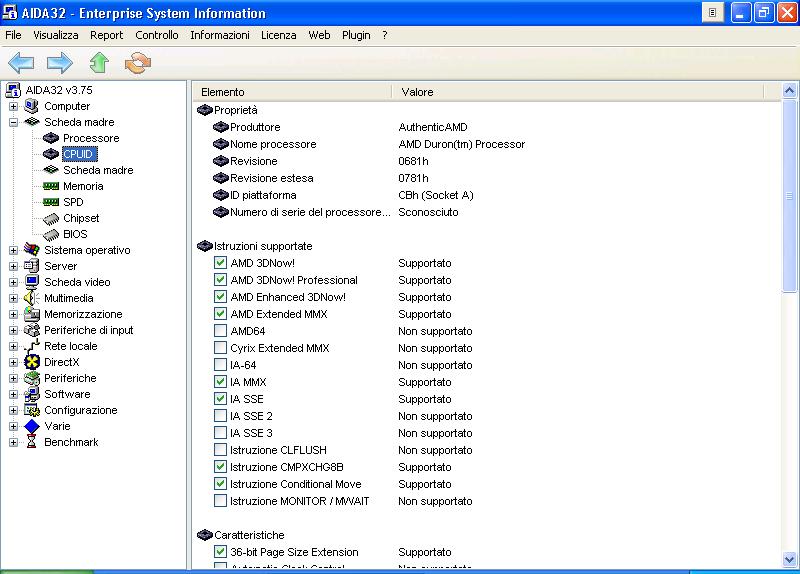Click the Chipset icon in the tree
800x574 pixels.
point(51,218)
